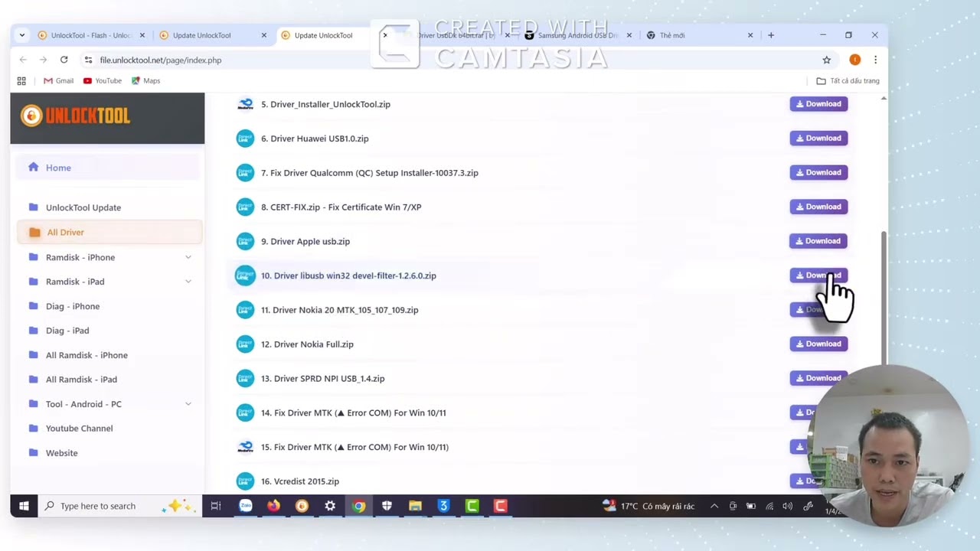Reload the current page

[x=64, y=60]
